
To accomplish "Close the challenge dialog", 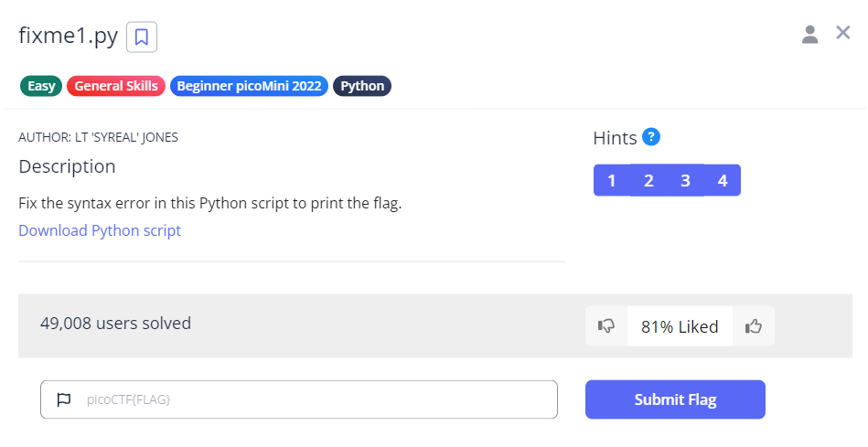I will 843,33.
